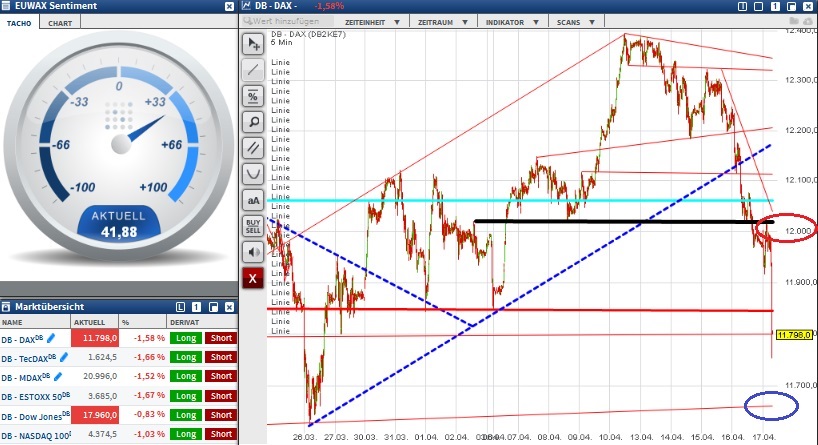Open the SCANS dropdown
This screenshot has height=445, width=818.
click(x=575, y=22)
